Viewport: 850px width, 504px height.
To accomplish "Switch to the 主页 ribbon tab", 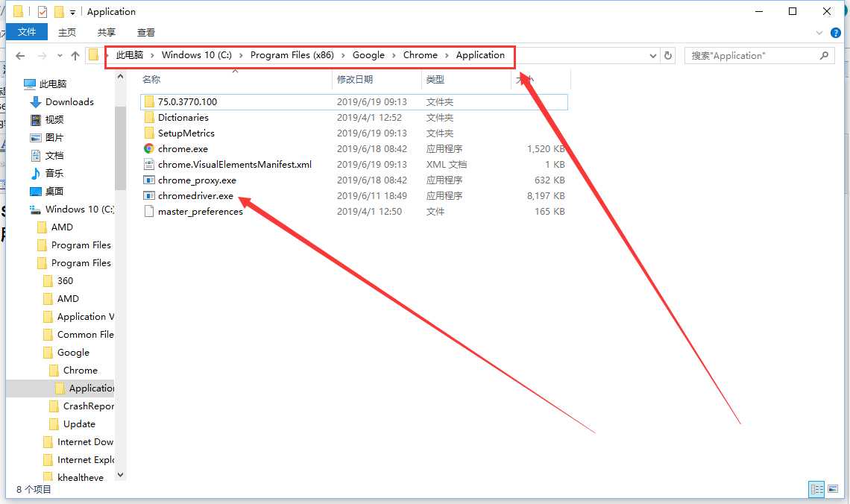I will coord(66,33).
